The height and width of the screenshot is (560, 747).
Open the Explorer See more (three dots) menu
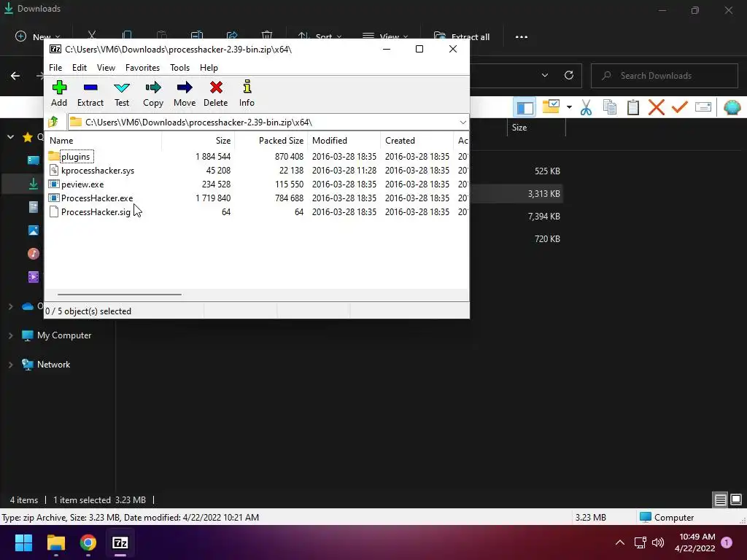coord(521,36)
